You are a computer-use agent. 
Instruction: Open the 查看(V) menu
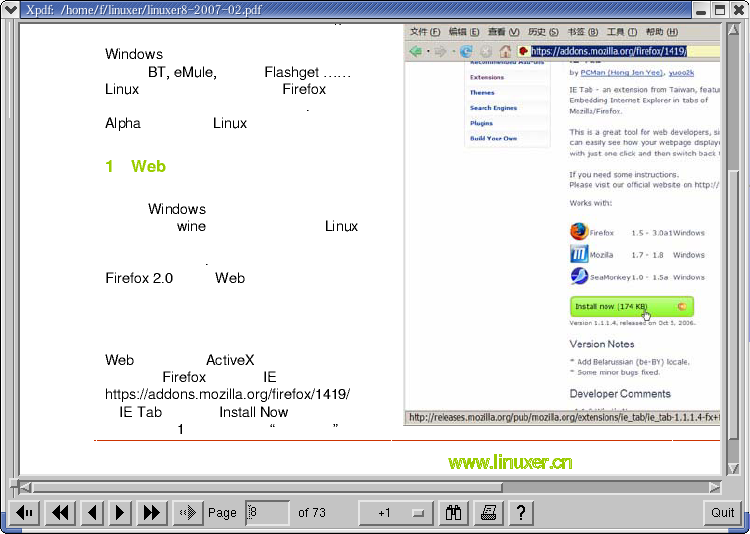coord(503,32)
